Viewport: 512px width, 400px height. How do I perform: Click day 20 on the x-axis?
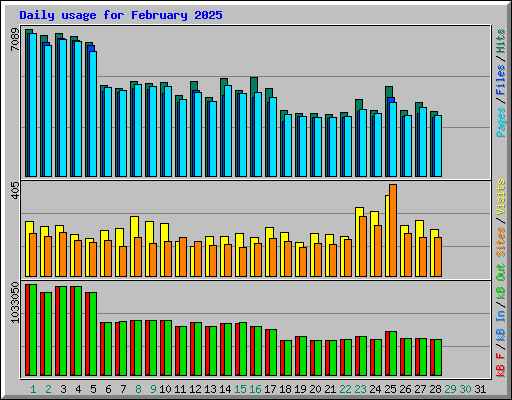pyautogui.click(x=315, y=389)
